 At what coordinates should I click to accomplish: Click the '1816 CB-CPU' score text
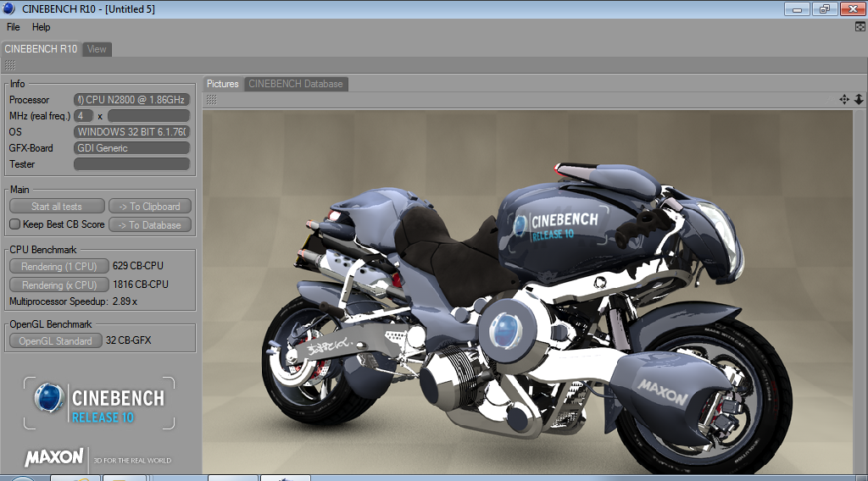(x=141, y=285)
